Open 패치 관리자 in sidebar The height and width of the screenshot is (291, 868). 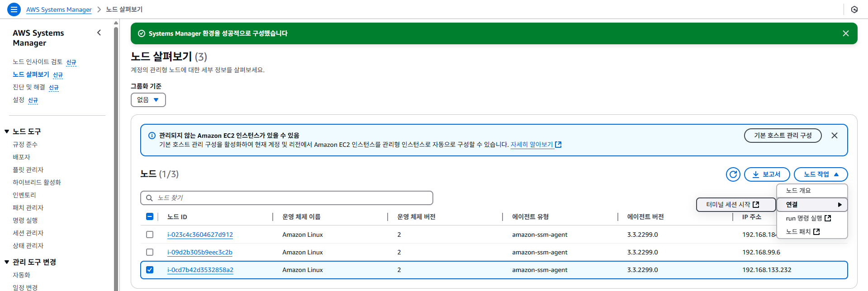click(28, 208)
